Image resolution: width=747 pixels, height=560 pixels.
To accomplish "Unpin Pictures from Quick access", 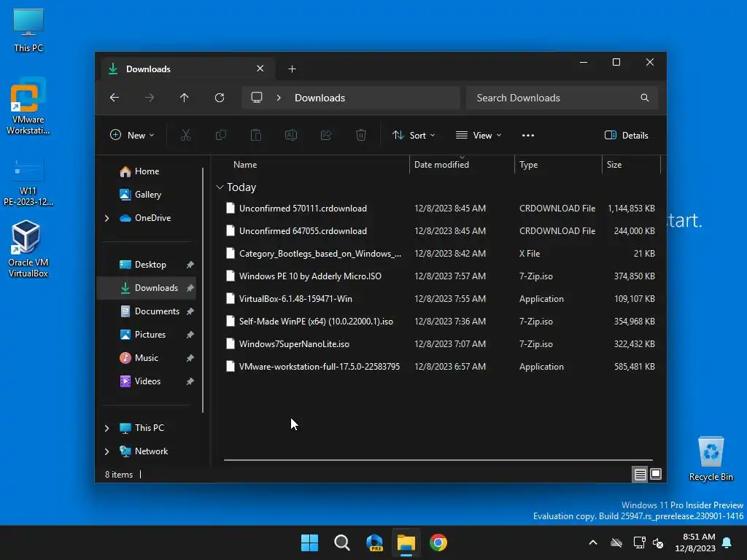I will coord(190,335).
